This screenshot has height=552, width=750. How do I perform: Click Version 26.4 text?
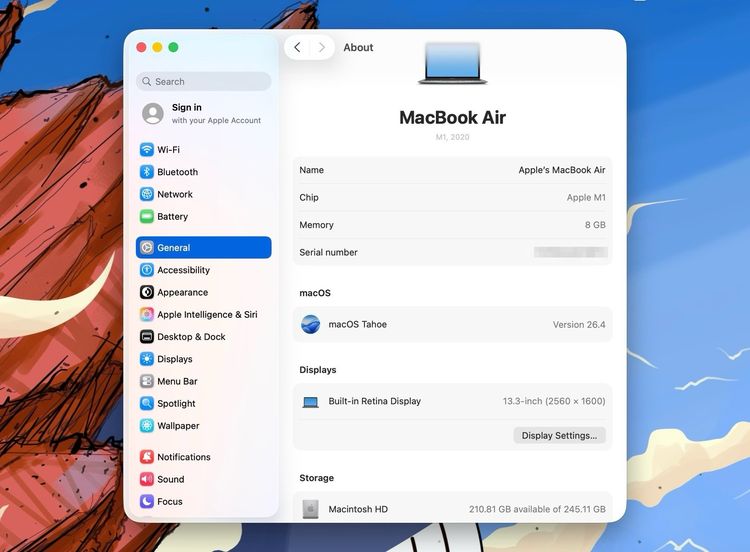(579, 324)
